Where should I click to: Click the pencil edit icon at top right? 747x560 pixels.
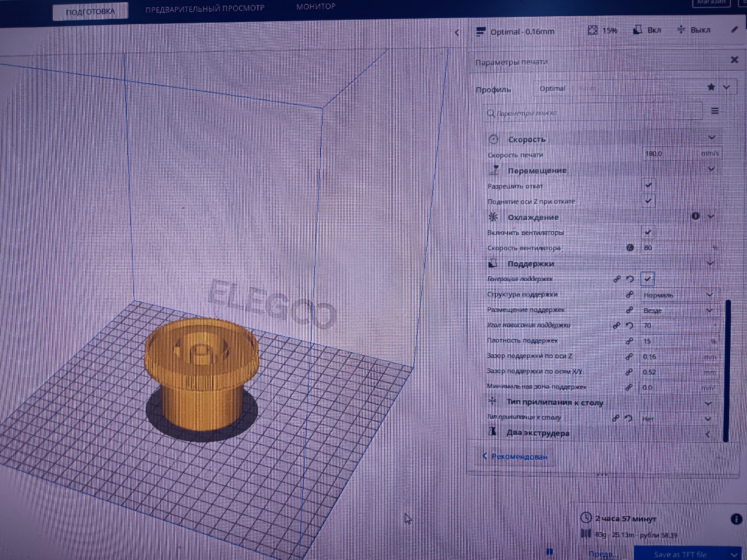(x=734, y=30)
